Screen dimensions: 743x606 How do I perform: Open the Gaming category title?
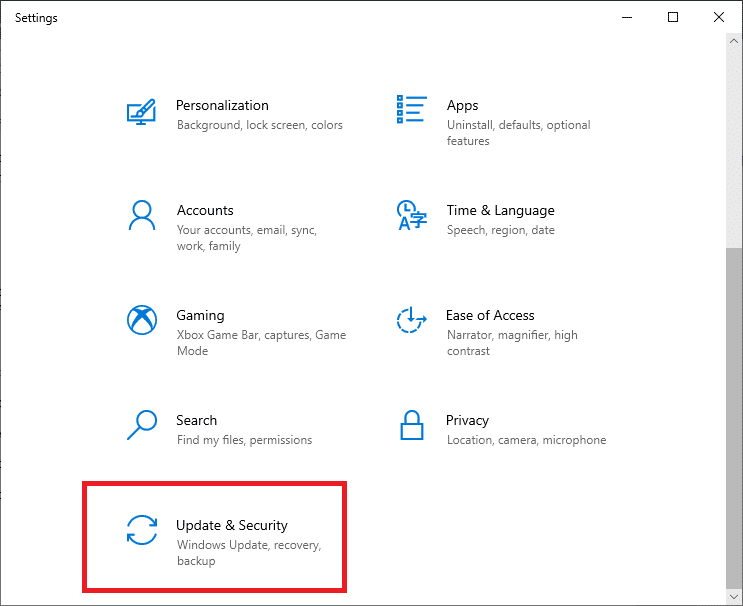[200, 316]
